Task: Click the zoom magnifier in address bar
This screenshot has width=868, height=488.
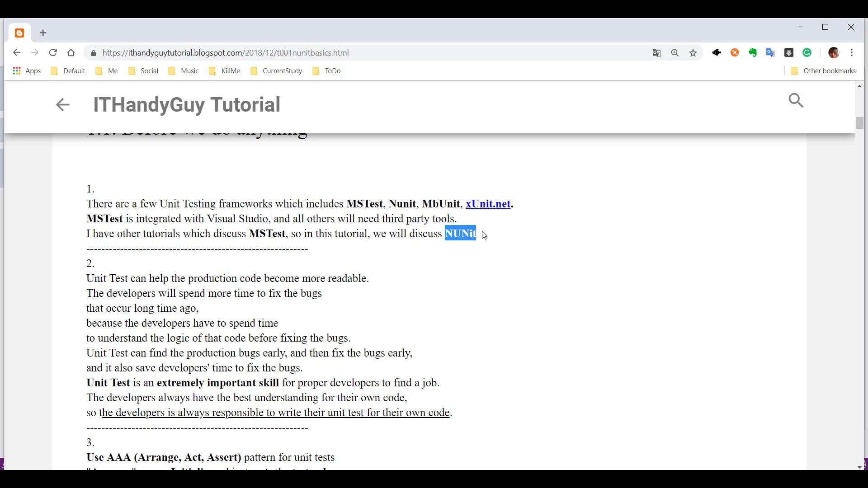Action: pyautogui.click(x=675, y=53)
